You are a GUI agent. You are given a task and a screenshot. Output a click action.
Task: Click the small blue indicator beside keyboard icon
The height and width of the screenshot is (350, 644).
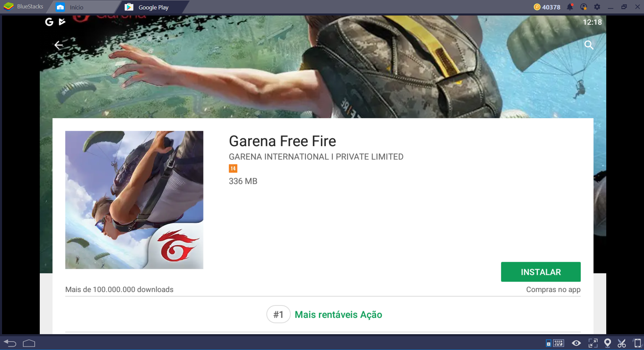point(548,343)
